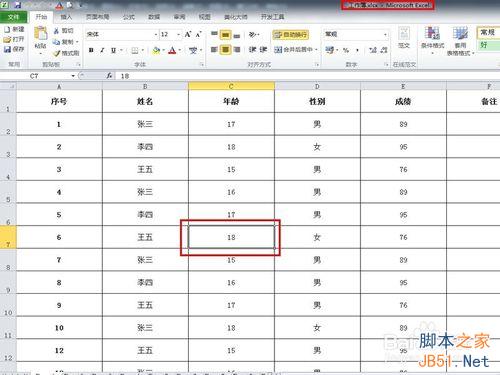The height and width of the screenshot is (375, 500).
Task: Click the large Paste (粘贴) clipboard icon
Action: pos(41,34)
